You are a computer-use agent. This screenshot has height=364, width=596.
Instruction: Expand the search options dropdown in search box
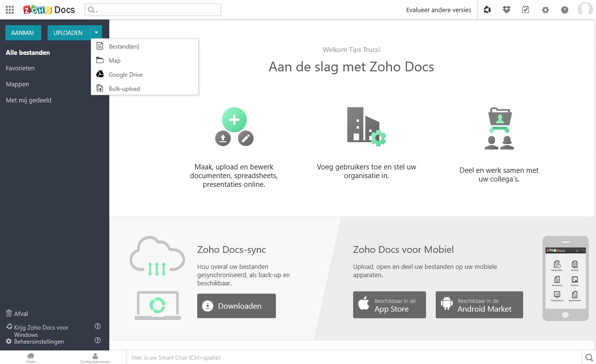[97, 11]
